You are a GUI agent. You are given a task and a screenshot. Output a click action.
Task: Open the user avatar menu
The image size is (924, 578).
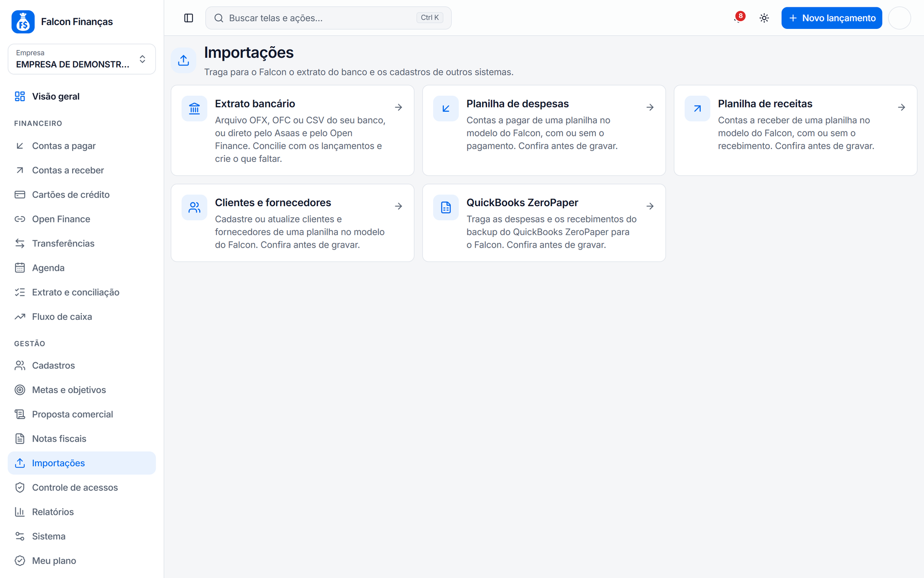click(x=899, y=18)
